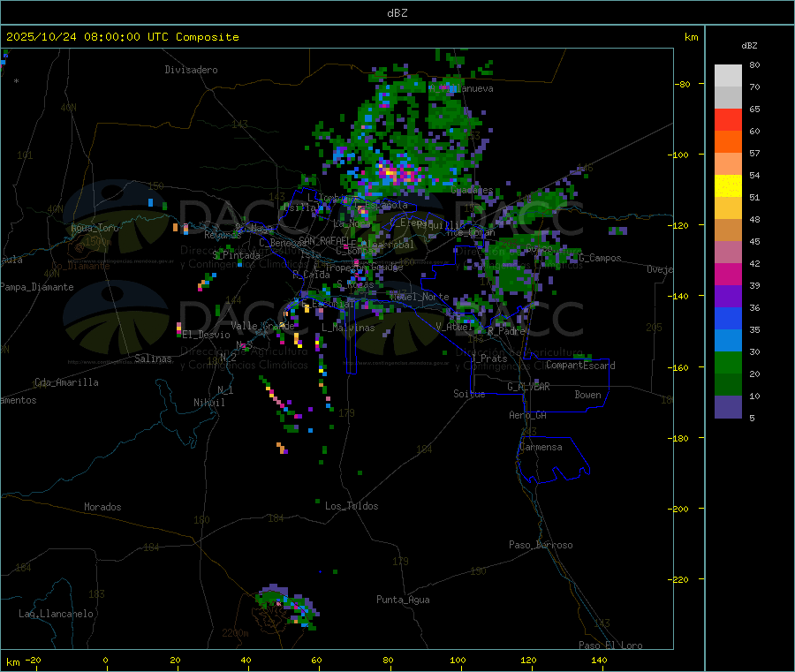795x672 pixels.
Task: Click the '-180' km tick on right axis
Action: click(x=678, y=438)
